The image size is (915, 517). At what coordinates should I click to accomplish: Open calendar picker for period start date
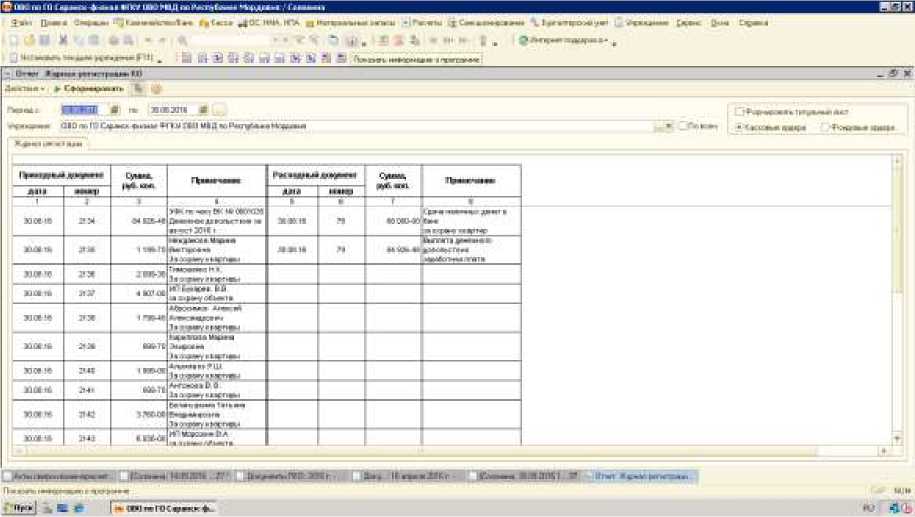[114, 109]
